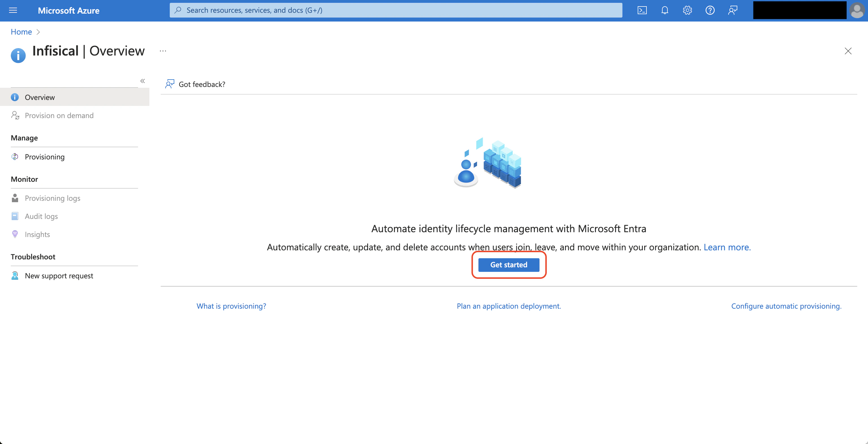The image size is (868, 444).
Task: Click the Automate identity lifecycle management heading
Action: (508, 229)
